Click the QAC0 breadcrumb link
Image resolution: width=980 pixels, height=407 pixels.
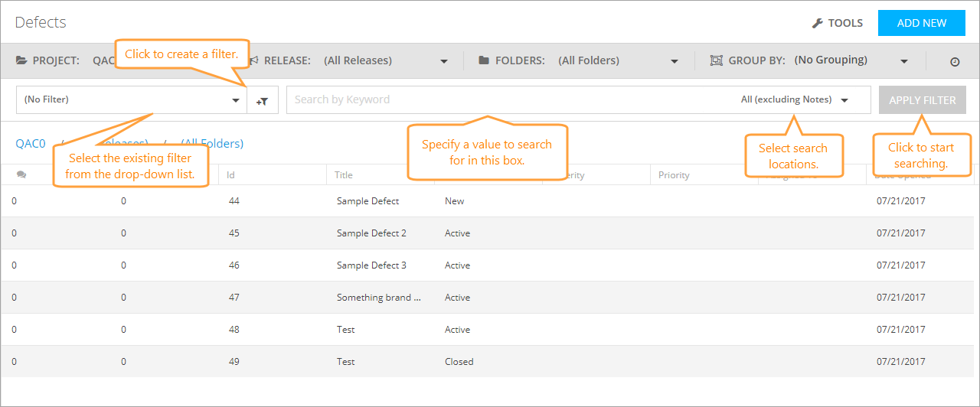point(31,143)
